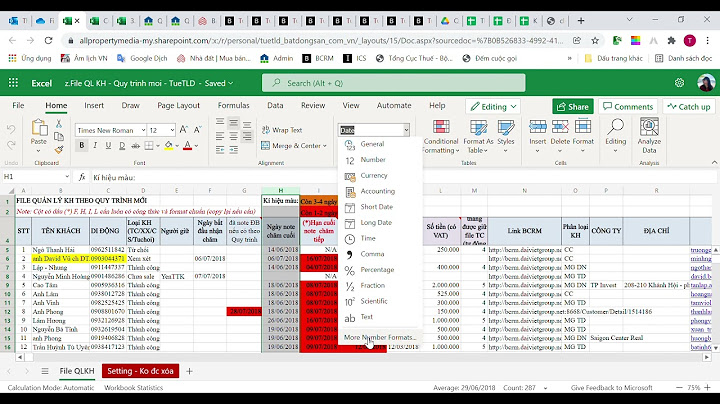
Task: Open the Editing find magnifier icon
Action: pos(615,126)
